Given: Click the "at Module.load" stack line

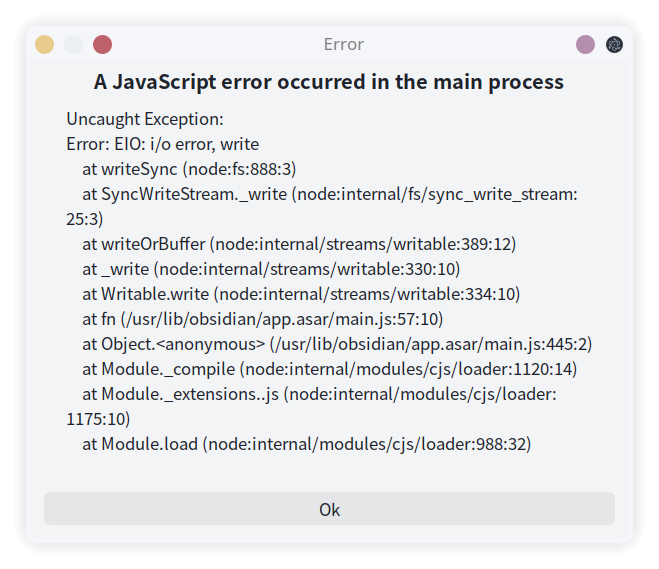Looking at the screenshot, I should tap(306, 444).
